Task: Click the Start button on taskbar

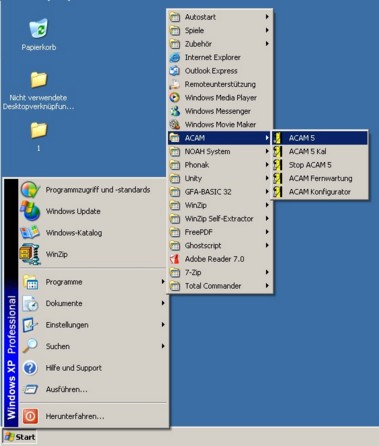Action: pos(20,437)
